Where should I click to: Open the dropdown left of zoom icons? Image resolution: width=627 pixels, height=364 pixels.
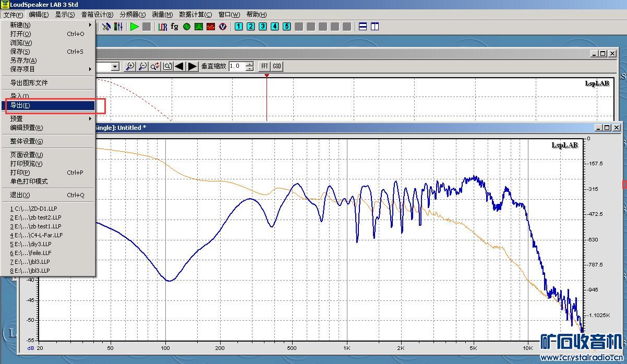(115, 66)
